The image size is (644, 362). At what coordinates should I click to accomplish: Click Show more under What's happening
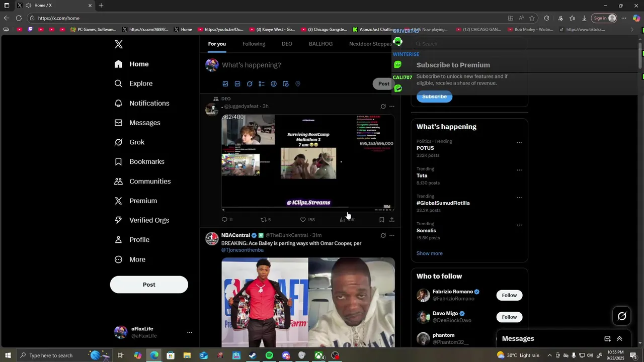pos(430,253)
